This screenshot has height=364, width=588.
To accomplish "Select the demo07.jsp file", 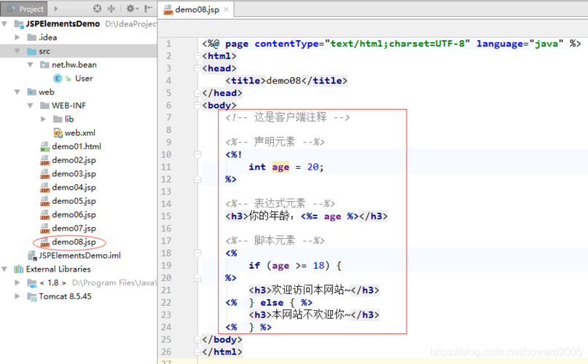I will [74, 228].
